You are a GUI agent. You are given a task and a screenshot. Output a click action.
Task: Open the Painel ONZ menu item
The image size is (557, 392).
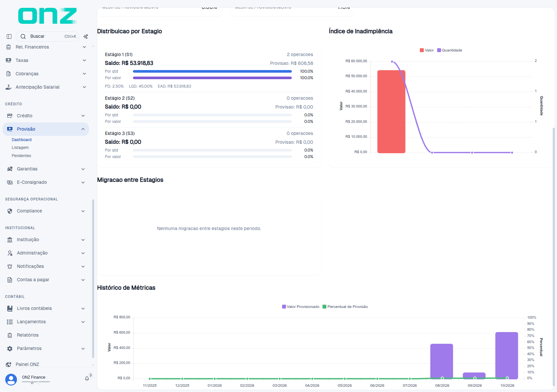[46, 364]
